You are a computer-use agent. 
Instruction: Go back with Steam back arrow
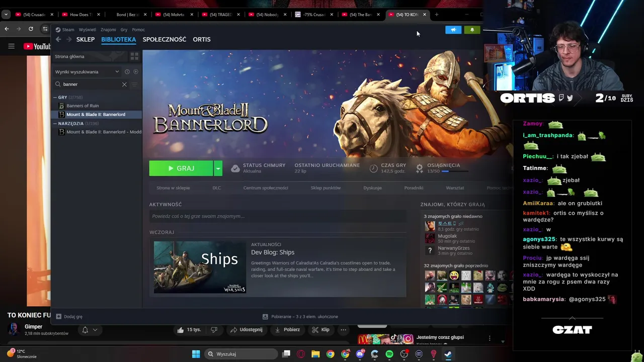58,39
